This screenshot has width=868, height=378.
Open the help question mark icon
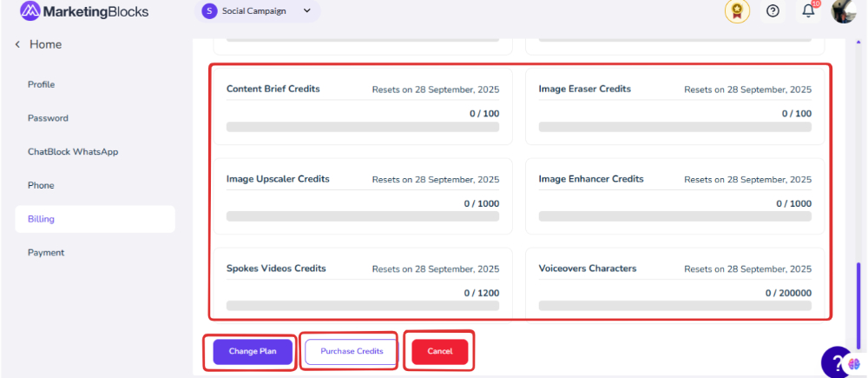click(773, 11)
